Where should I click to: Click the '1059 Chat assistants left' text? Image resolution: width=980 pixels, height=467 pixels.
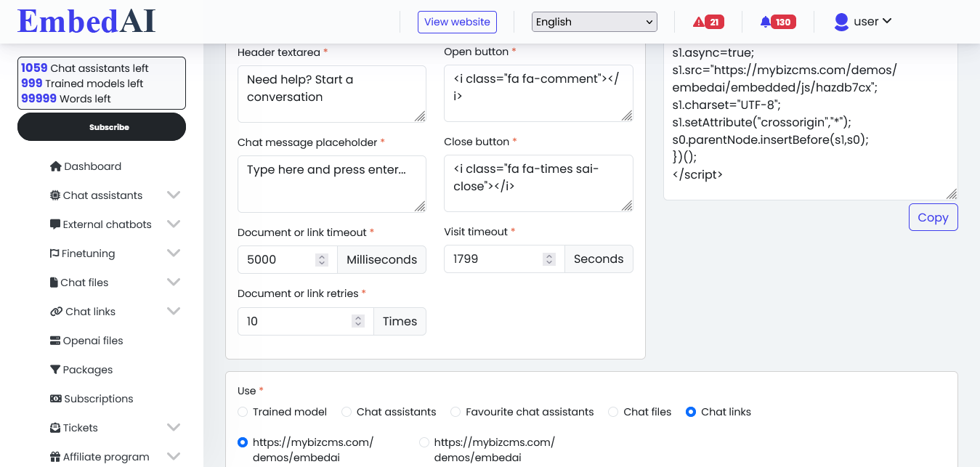coord(85,68)
